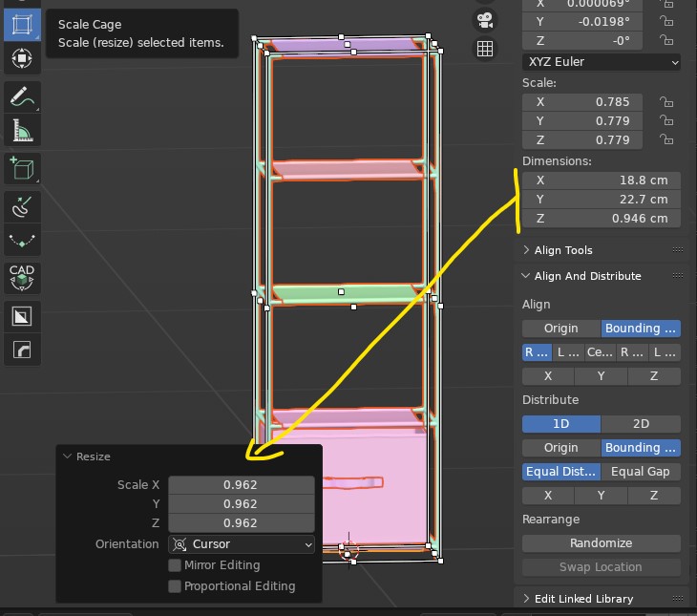Edit Scale Z field 0.779 in Scale
The width and height of the screenshot is (697, 616).
click(x=582, y=140)
